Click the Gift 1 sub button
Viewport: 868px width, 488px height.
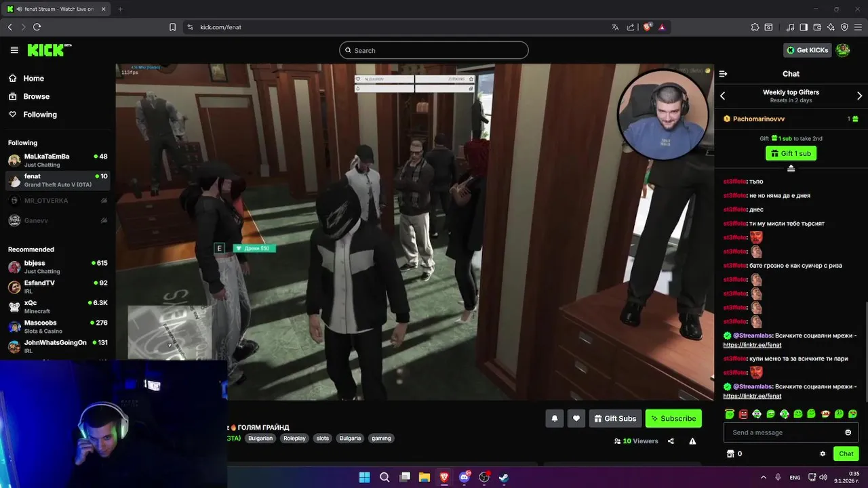pyautogui.click(x=791, y=153)
